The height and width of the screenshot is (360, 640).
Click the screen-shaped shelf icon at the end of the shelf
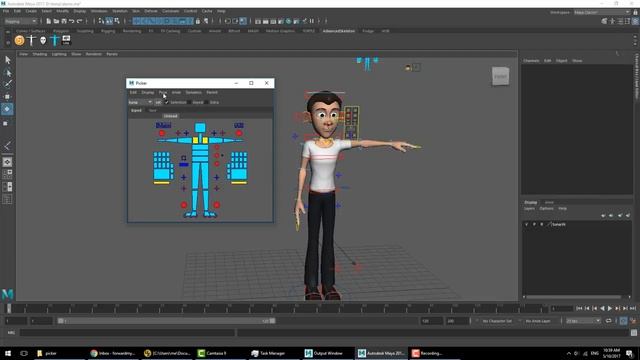click(x=66, y=40)
